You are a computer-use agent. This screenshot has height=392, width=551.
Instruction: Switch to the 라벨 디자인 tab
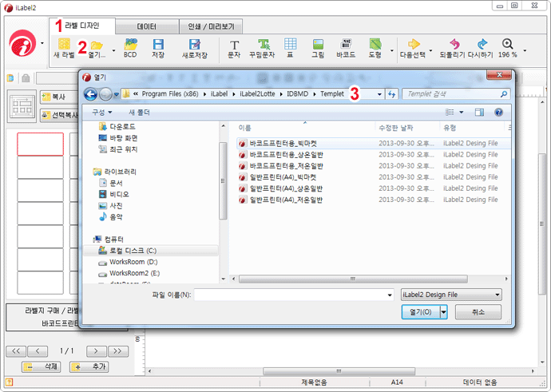click(82, 26)
